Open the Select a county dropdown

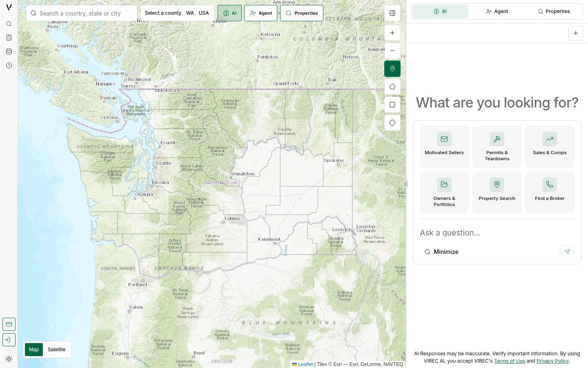point(177,13)
